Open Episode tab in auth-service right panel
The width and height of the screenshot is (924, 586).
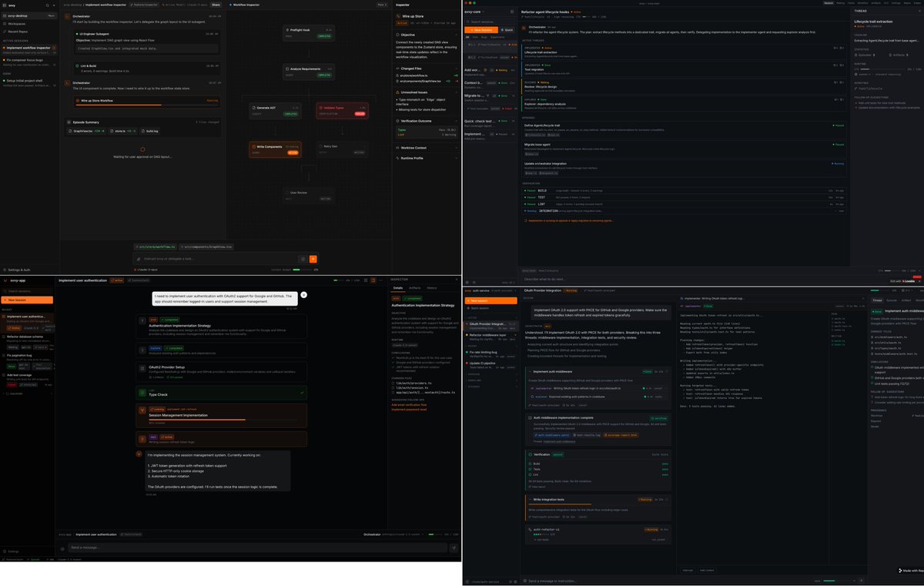tap(892, 300)
